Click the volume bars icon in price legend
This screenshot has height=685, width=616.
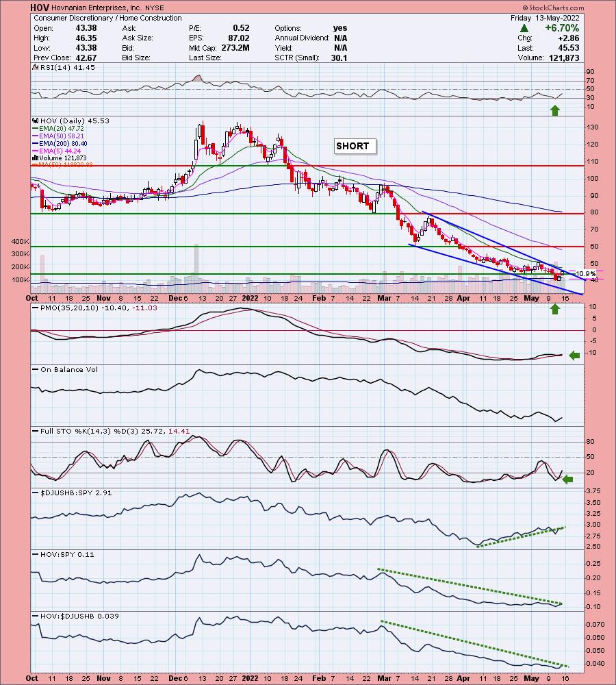pos(36,158)
